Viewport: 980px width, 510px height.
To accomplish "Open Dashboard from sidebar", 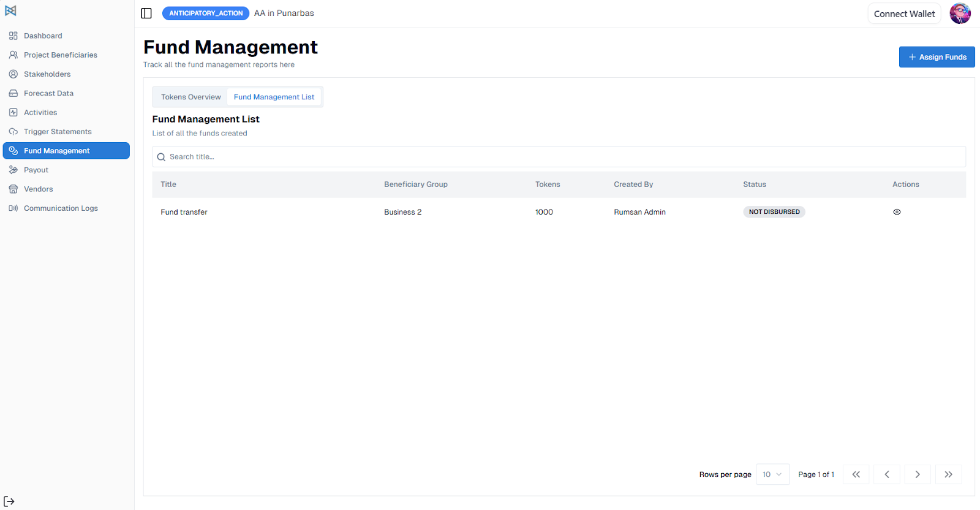I will click(66, 36).
